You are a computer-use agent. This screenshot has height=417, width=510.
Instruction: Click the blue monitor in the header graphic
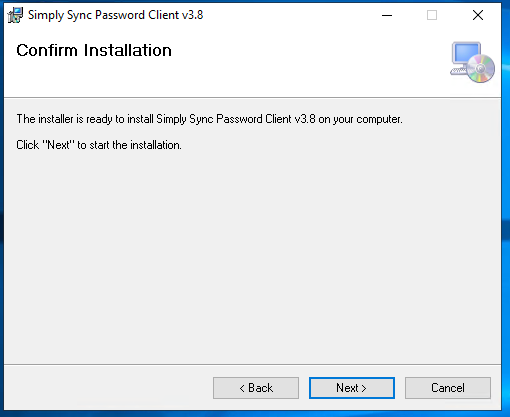click(466, 53)
